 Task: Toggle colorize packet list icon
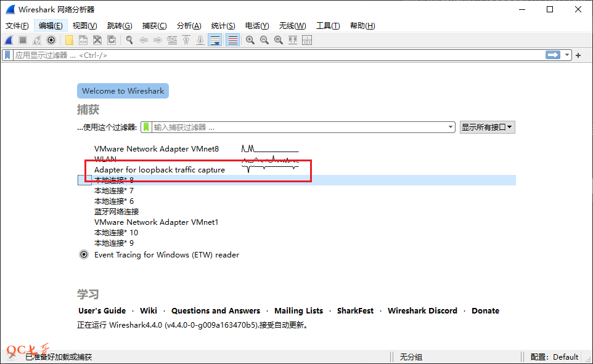232,40
